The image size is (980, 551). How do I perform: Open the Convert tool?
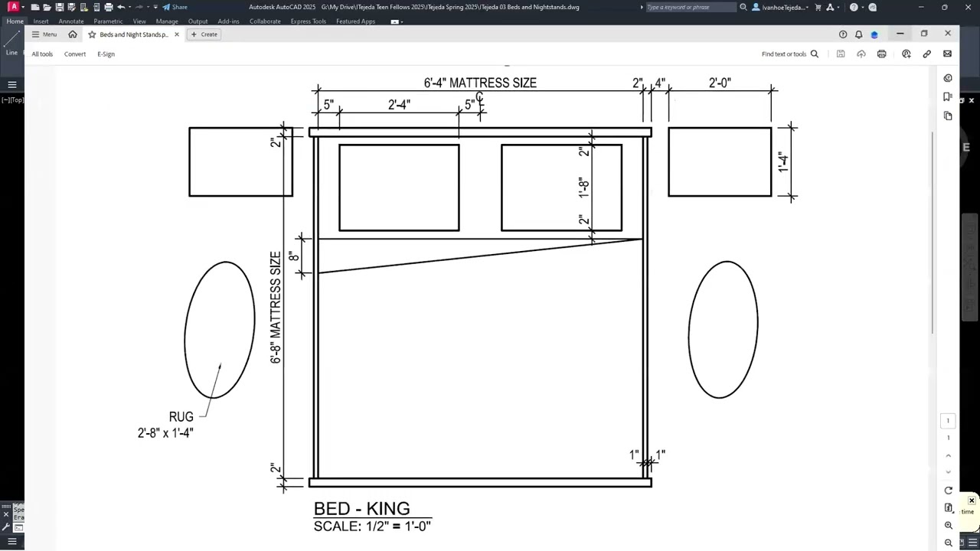[x=75, y=54]
